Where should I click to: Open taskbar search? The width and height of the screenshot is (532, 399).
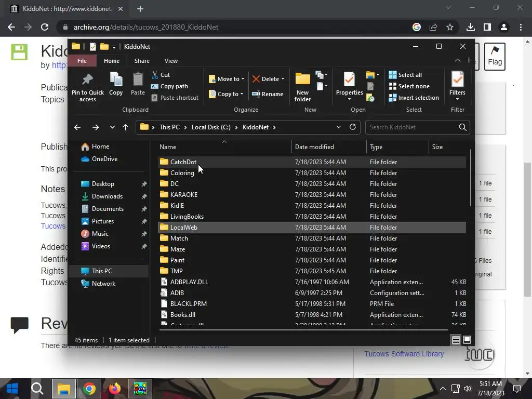pyautogui.click(x=37, y=389)
